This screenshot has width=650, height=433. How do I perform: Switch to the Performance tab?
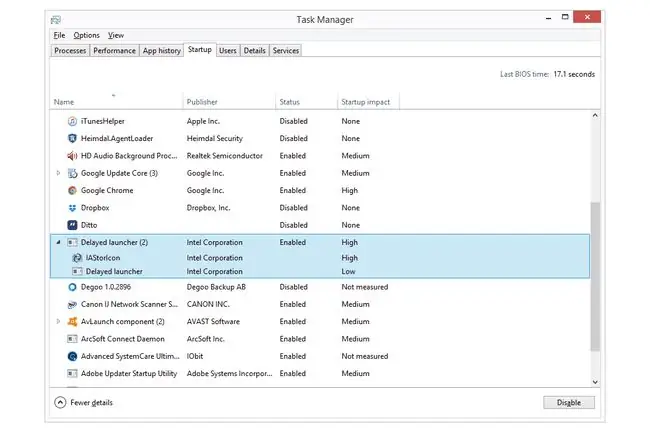point(114,51)
